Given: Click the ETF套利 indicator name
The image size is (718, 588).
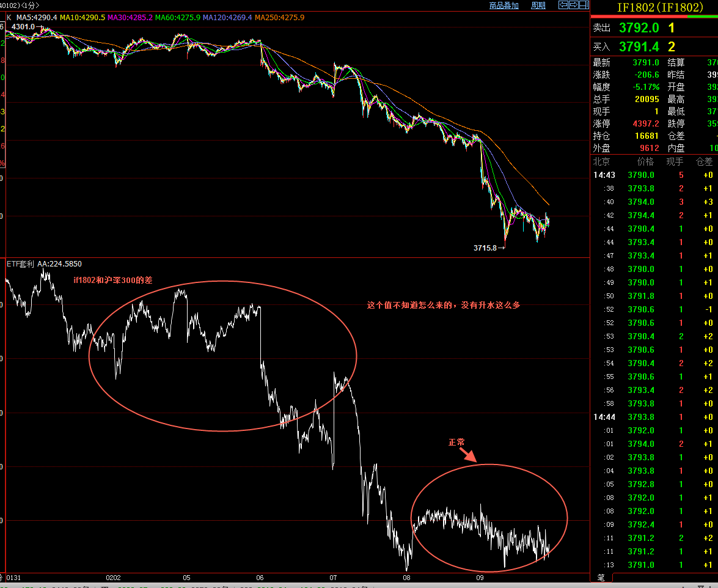Looking at the screenshot, I should click(x=20, y=264).
